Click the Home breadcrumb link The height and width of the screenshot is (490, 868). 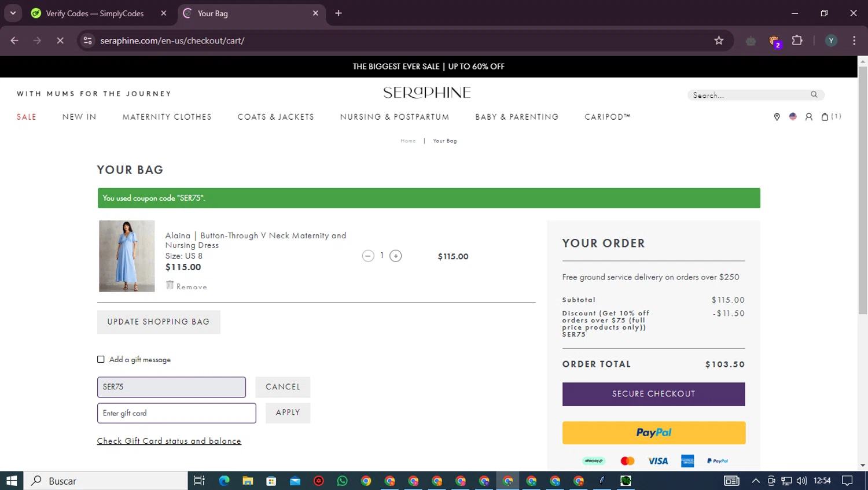(408, 141)
